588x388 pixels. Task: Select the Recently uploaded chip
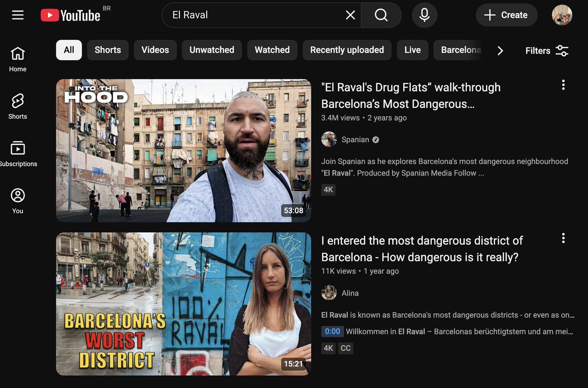[x=347, y=50]
